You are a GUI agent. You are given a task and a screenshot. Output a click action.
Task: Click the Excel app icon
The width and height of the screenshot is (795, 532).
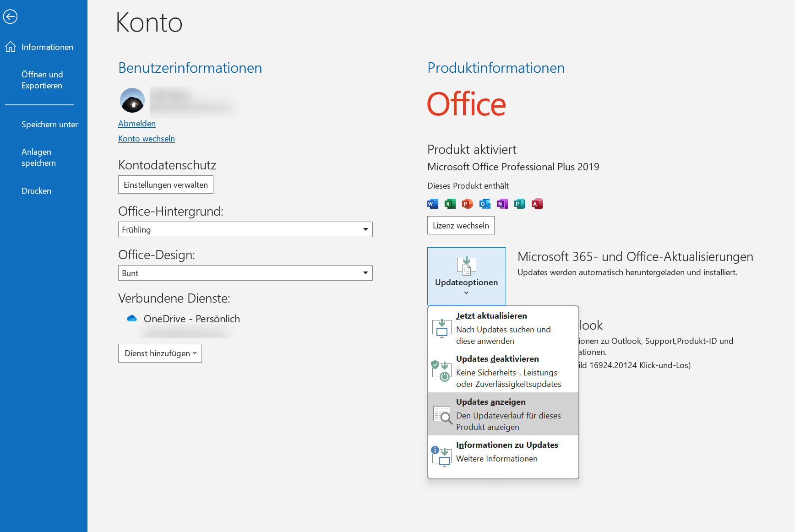coord(450,204)
